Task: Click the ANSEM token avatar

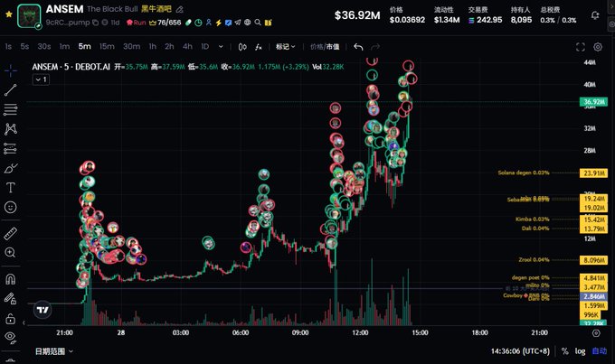Action: 29,15
